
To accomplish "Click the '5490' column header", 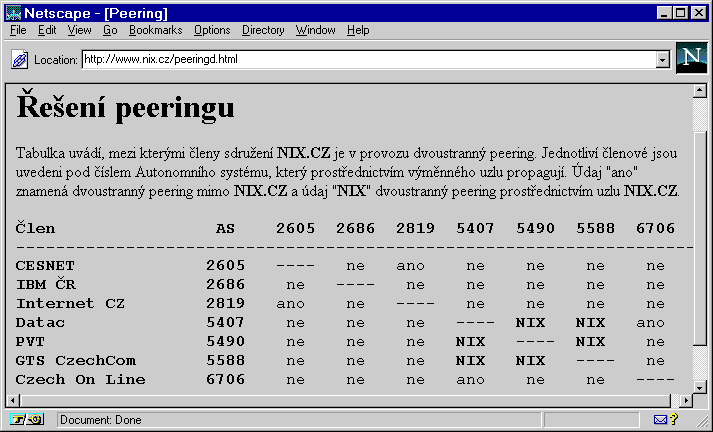I will click(x=536, y=228).
